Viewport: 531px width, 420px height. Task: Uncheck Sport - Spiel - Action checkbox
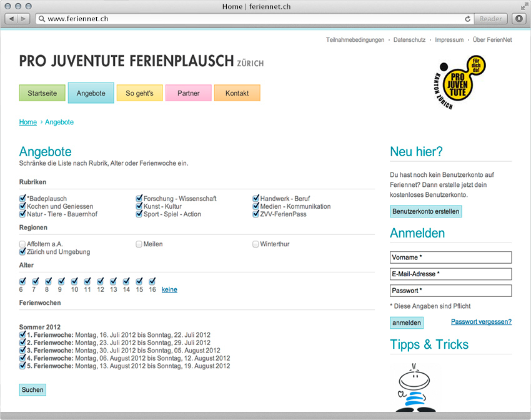(139, 214)
